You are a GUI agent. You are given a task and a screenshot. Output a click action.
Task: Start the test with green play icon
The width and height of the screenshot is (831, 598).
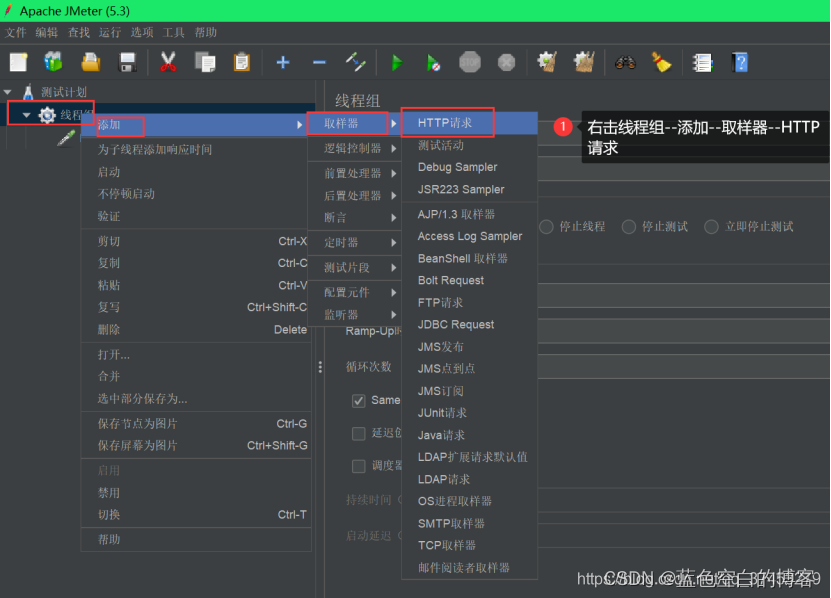pos(397,63)
